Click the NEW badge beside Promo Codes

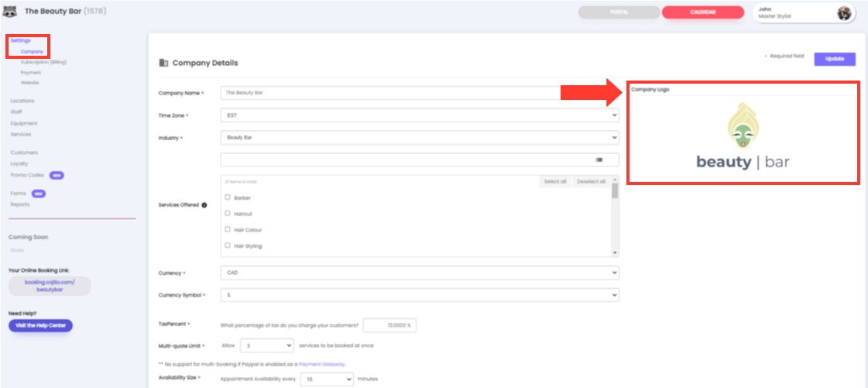tap(57, 175)
